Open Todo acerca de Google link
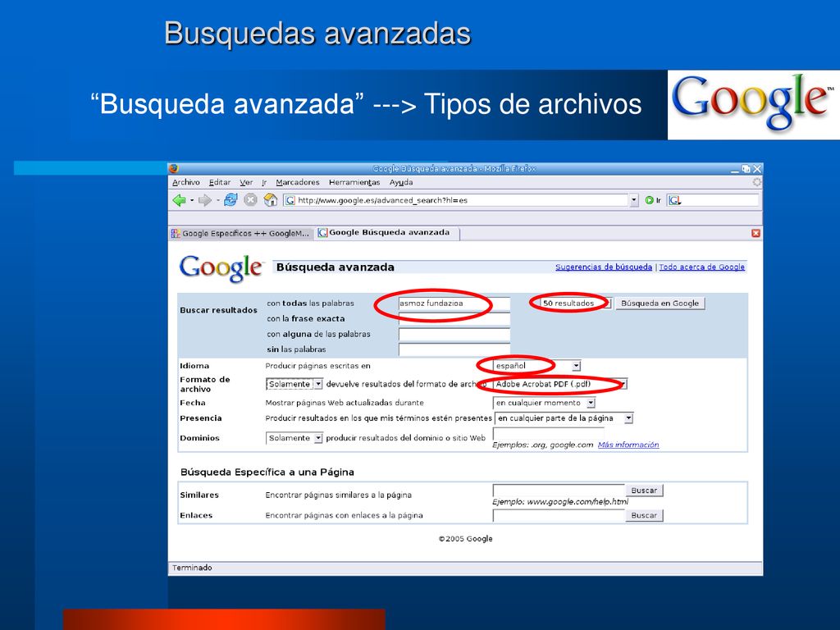Screen dimensions: 840x630 coord(702,267)
